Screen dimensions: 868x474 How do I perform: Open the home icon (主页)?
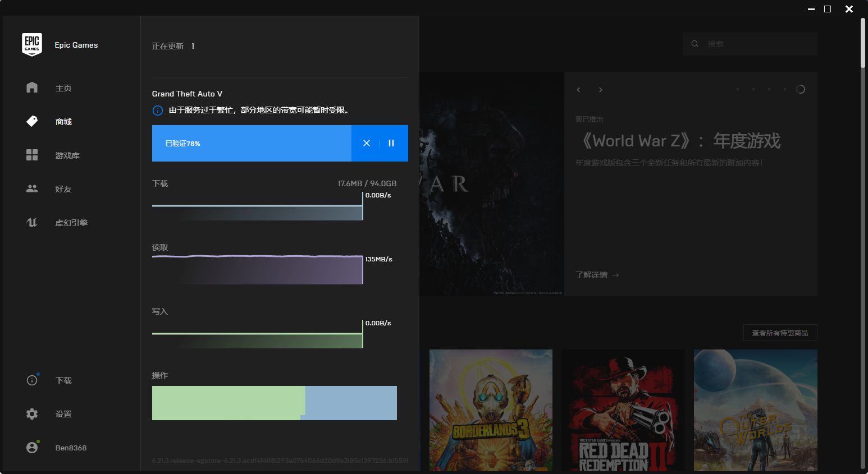[32, 88]
